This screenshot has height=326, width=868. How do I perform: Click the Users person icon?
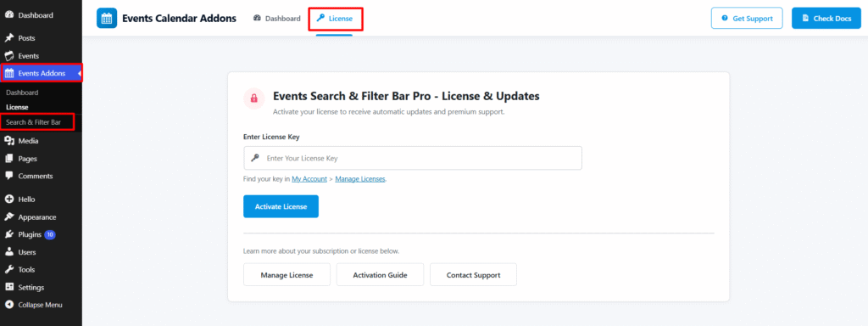coord(8,251)
